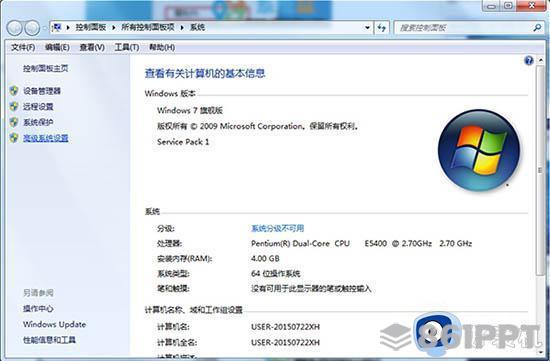Viewport: 550px width, 361px height.
Task: Click the forward navigation arrow button
Action: (x=32, y=28)
